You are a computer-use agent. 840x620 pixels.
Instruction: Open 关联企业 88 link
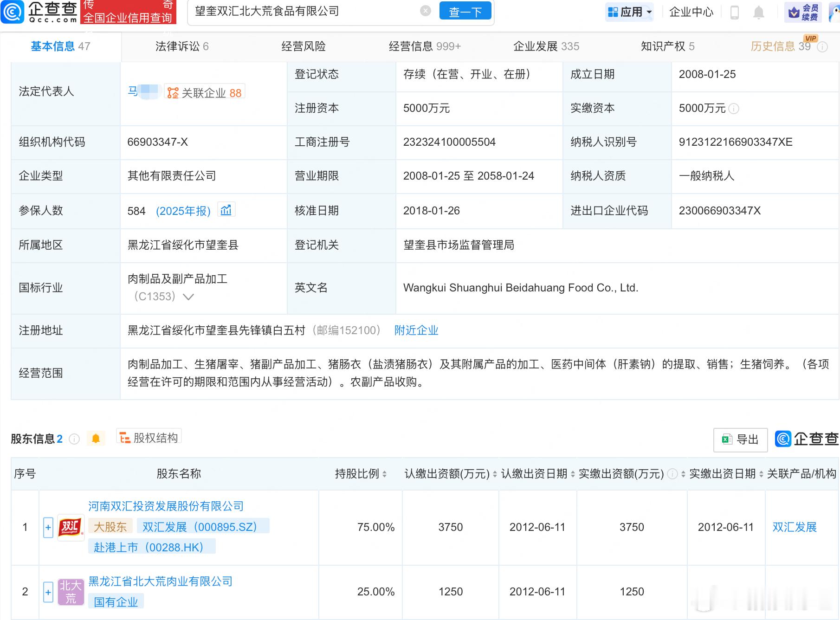tap(205, 92)
